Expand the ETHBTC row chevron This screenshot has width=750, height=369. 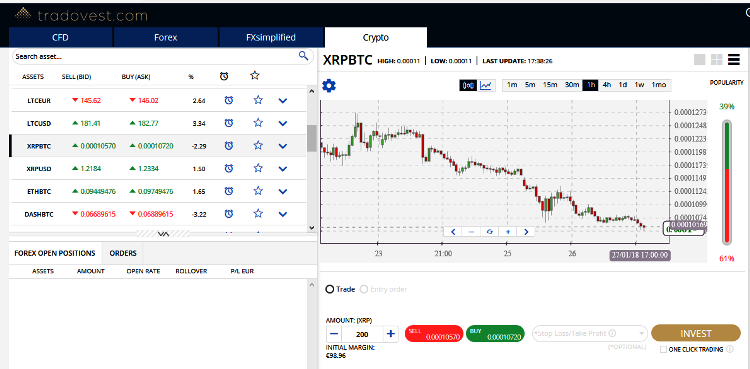click(283, 191)
